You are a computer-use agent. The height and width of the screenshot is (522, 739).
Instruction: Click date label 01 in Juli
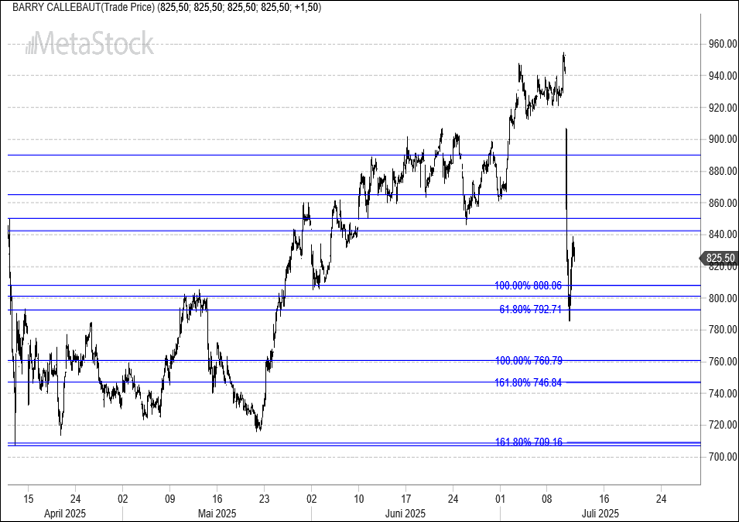pyautogui.click(x=500, y=498)
